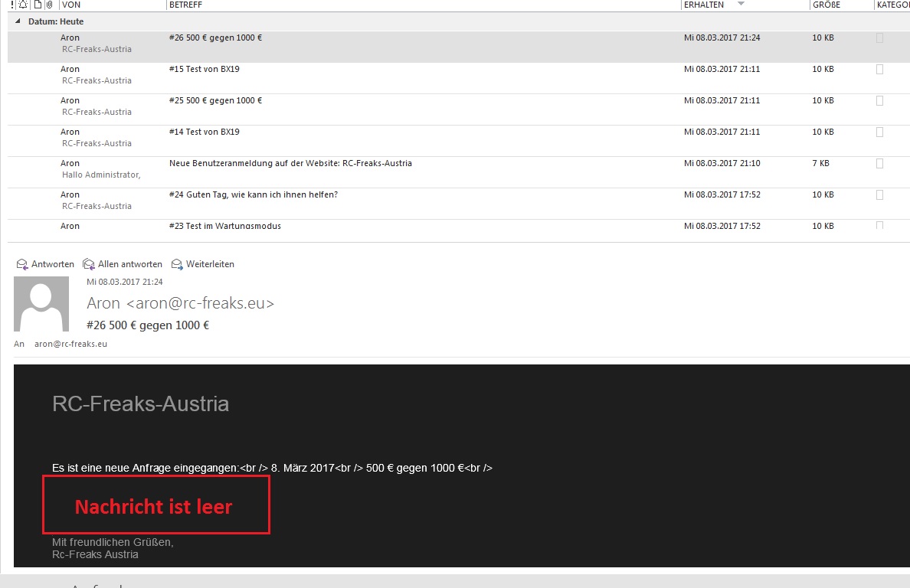
Task: Click the sender's avatar placeholder picture
Action: coord(41,304)
